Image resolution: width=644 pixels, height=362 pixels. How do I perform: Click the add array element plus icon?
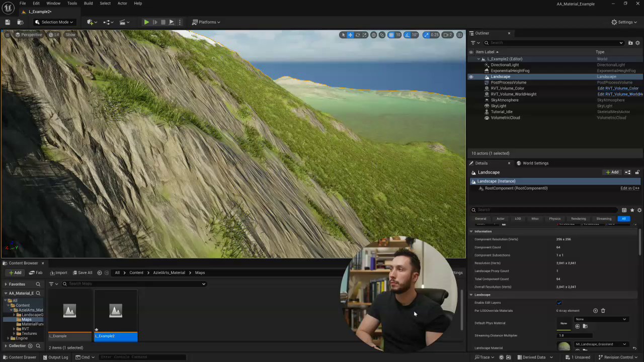coord(595,311)
